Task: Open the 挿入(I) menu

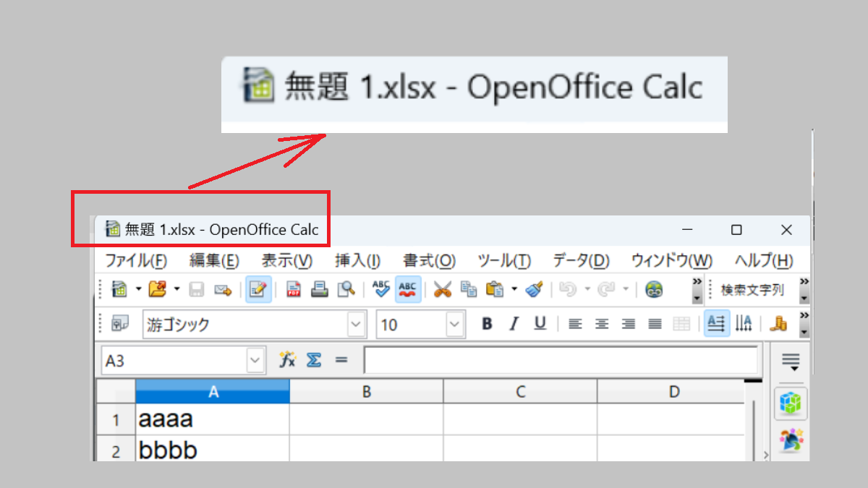Action: (x=357, y=261)
